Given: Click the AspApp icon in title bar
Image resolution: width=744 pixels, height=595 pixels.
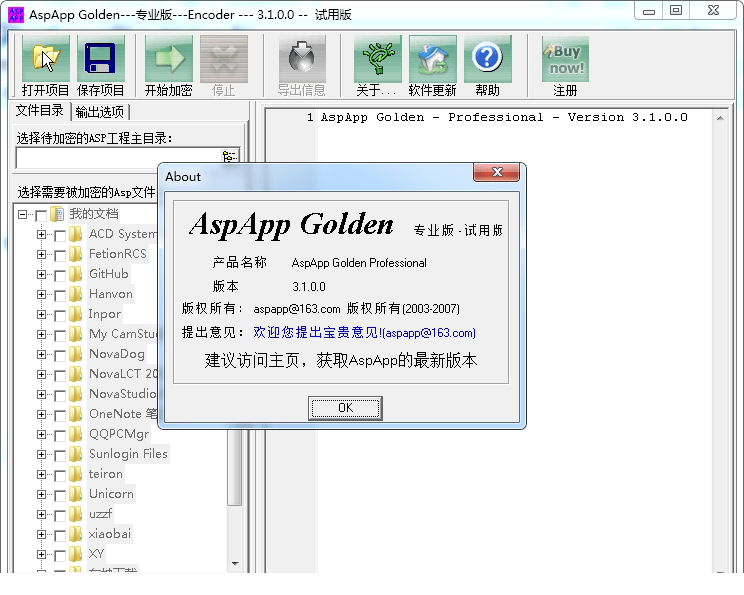Looking at the screenshot, I should click(x=16, y=15).
